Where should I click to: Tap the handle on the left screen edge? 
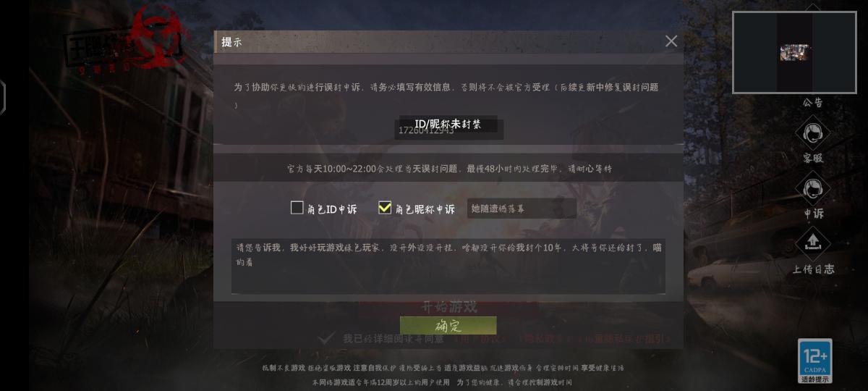pos(2,97)
